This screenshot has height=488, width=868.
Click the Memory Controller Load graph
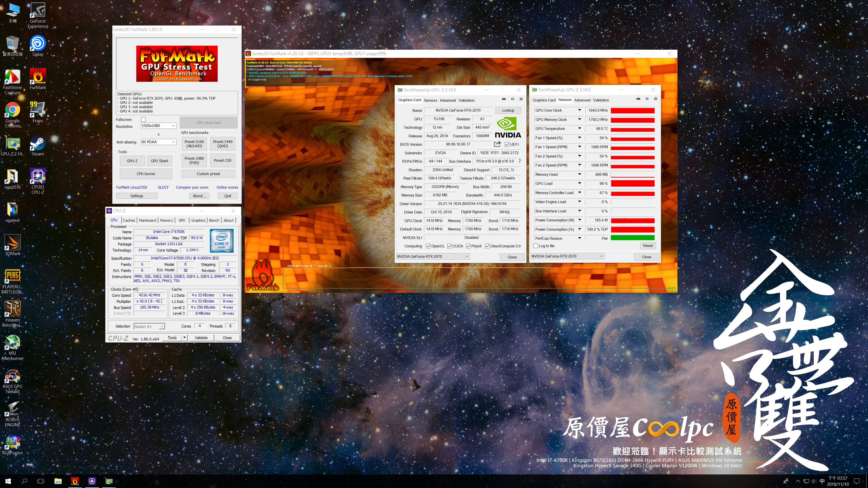click(632, 193)
